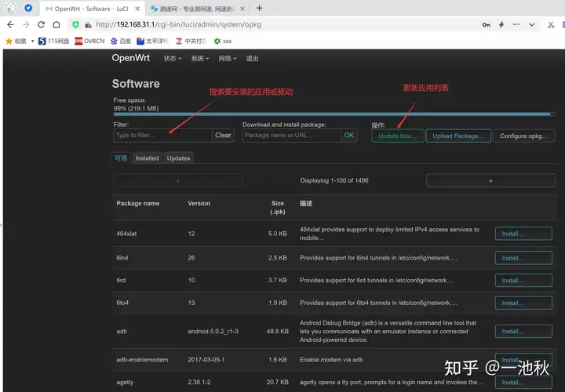The width and height of the screenshot is (565, 392).
Task: Click the Configure opkg button
Action: point(524,136)
